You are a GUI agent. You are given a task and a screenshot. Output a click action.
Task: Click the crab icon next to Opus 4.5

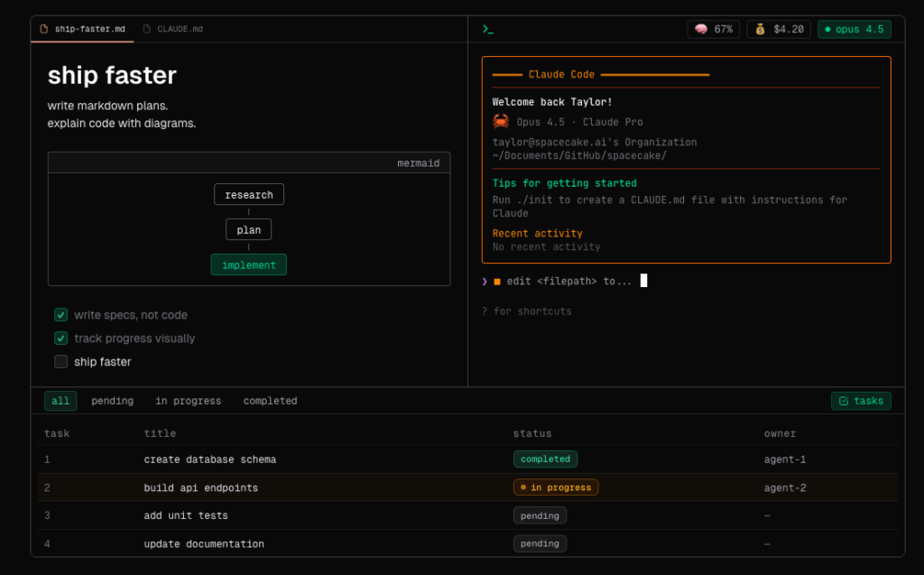(501, 121)
